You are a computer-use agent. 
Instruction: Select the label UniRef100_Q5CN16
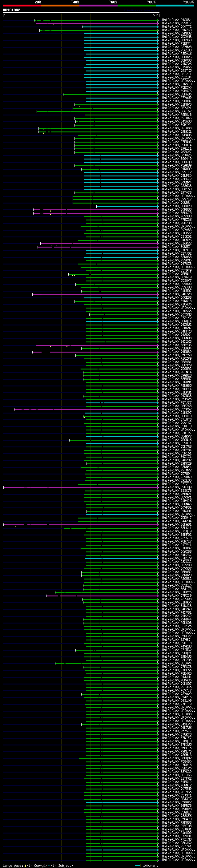(x=176, y=440)
